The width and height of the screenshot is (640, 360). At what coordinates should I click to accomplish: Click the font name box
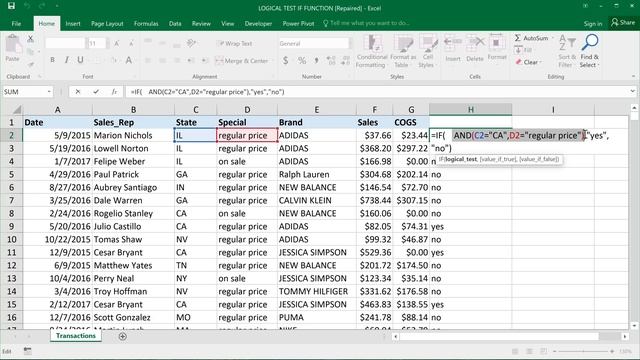coord(65,43)
